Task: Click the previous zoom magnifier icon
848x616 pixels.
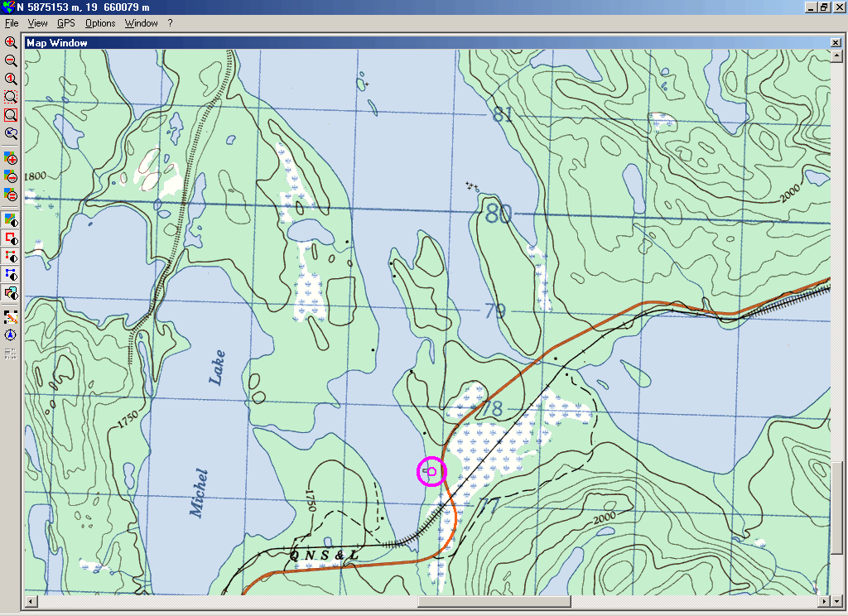Action: pyautogui.click(x=11, y=133)
